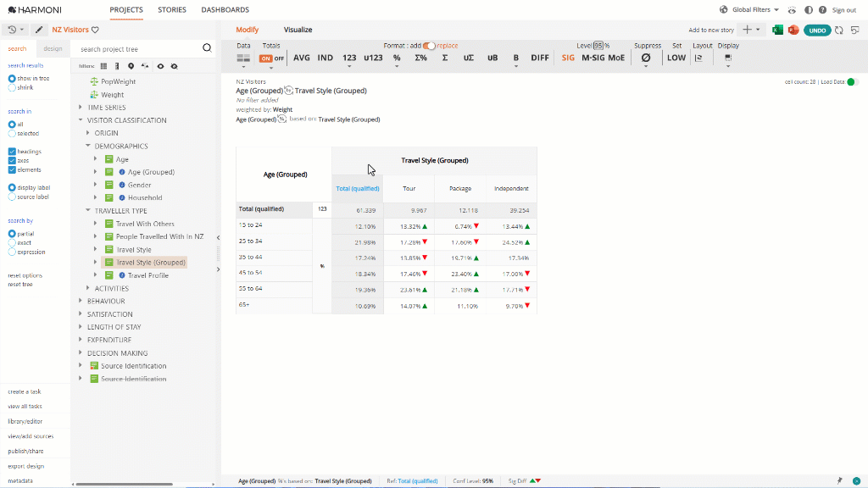This screenshot has height=488, width=868.
Task: Click the Global Filters globe icon
Action: (724, 9)
